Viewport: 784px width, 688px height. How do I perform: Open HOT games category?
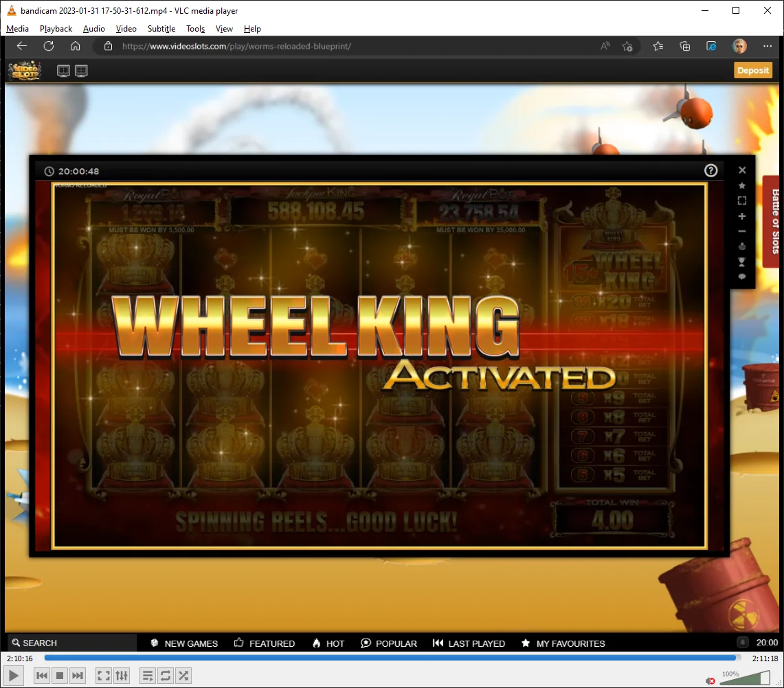[x=328, y=643]
